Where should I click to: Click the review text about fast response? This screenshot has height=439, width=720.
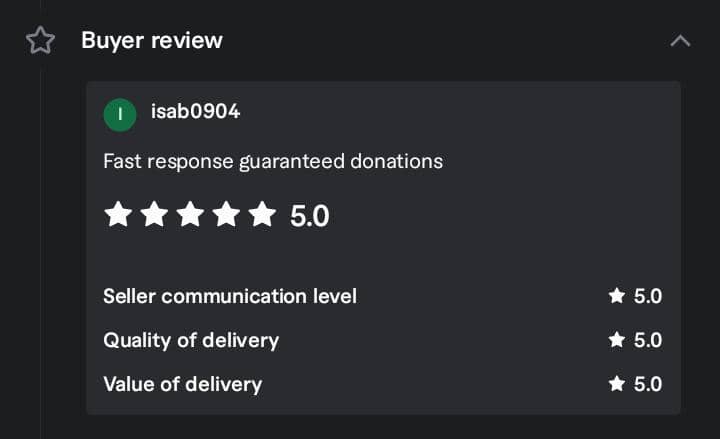point(273,161)
